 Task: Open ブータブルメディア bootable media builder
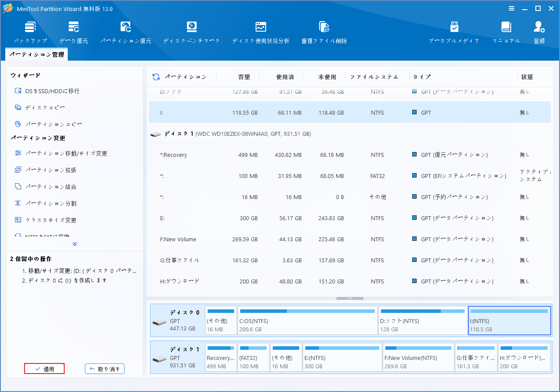coord(454,32)
